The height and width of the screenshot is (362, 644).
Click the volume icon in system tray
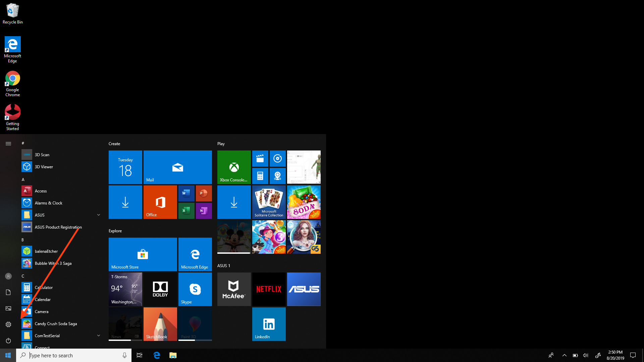(x=586, y=355)
